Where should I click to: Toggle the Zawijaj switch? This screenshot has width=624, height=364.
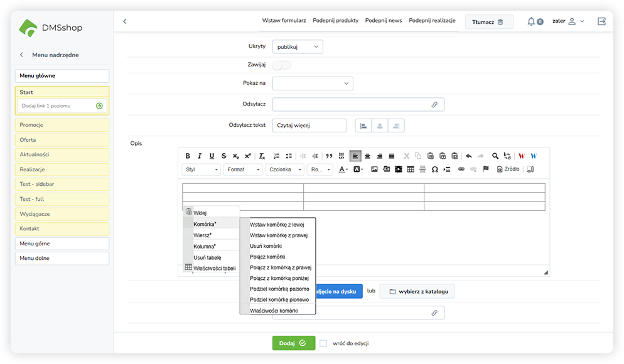tap(282, 65)
